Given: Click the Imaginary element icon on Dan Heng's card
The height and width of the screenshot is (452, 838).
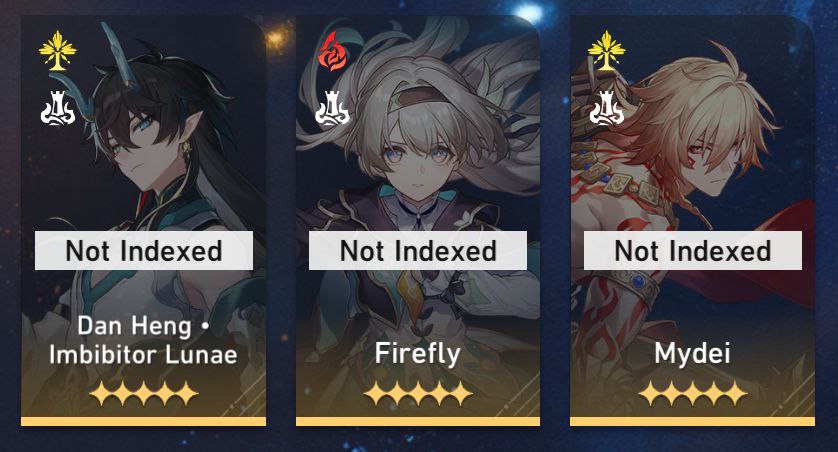Looking at the screenshot, I should point(58,51).
